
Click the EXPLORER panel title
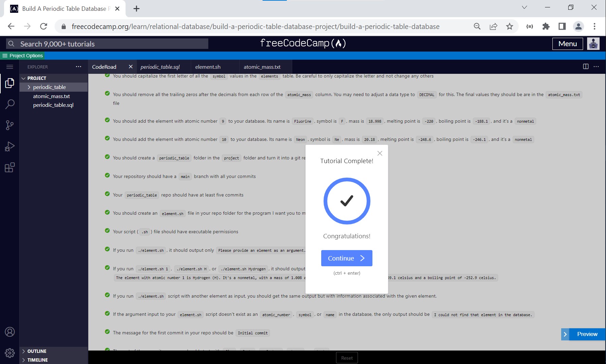(x=38, y=67)
